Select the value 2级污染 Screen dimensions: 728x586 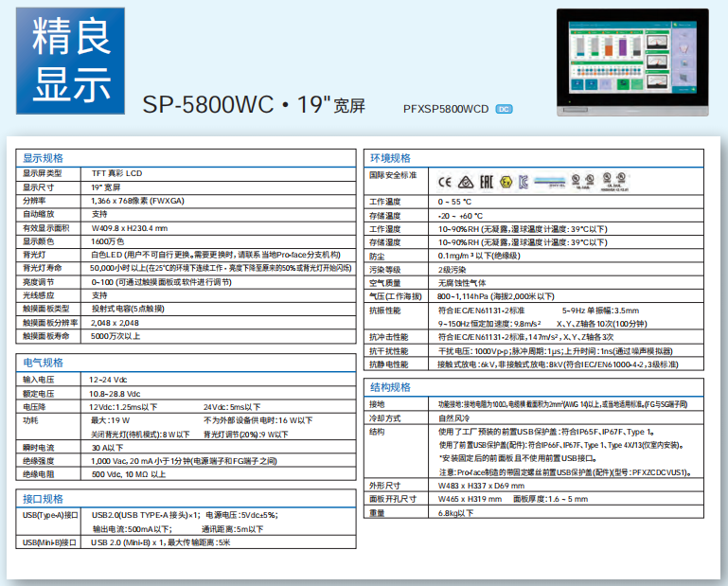pos(453,270)
